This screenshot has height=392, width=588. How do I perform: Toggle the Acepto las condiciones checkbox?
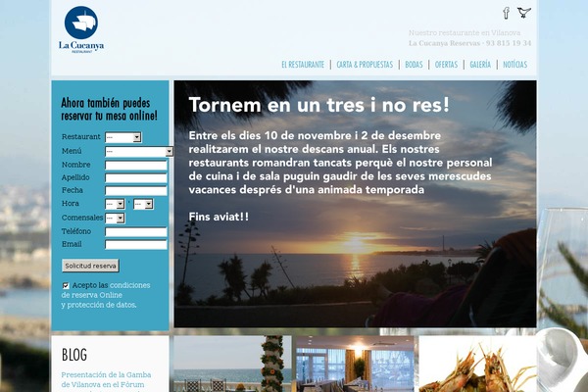coord(66,286)
